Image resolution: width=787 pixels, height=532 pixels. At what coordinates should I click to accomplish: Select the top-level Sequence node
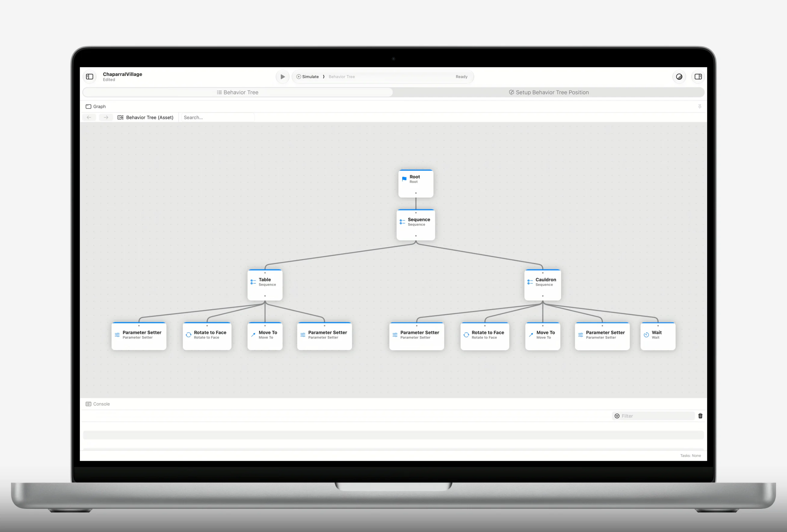point(416,225)
